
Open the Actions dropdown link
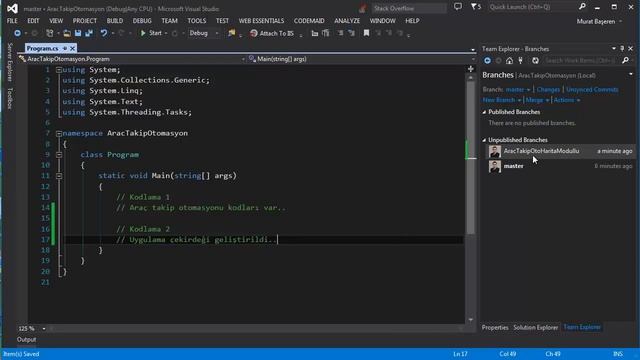567,100
